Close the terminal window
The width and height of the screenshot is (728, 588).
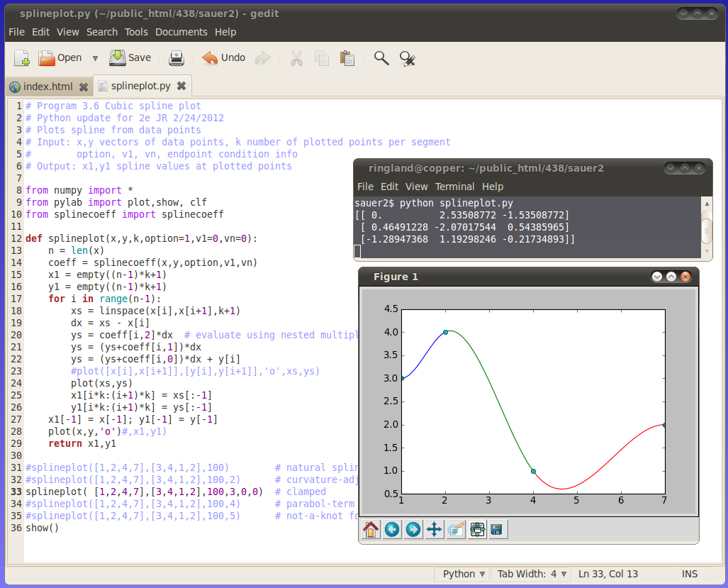pos(698,168)
